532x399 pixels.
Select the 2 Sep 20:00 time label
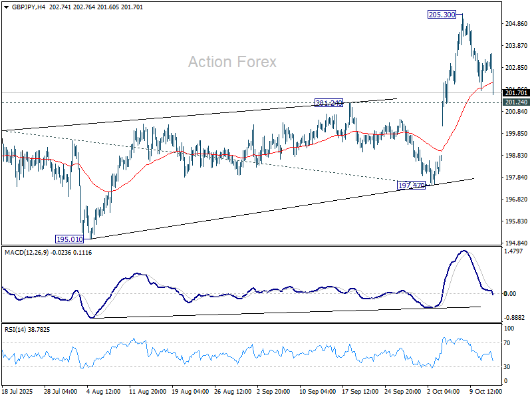(272, 392)
